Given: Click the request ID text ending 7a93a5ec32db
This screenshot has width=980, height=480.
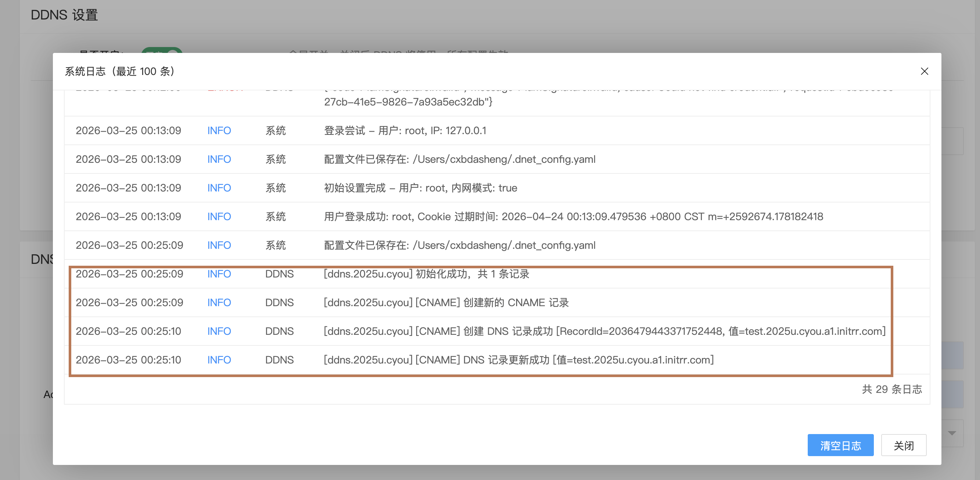Looking at the screenshot, I should (408, 102).
